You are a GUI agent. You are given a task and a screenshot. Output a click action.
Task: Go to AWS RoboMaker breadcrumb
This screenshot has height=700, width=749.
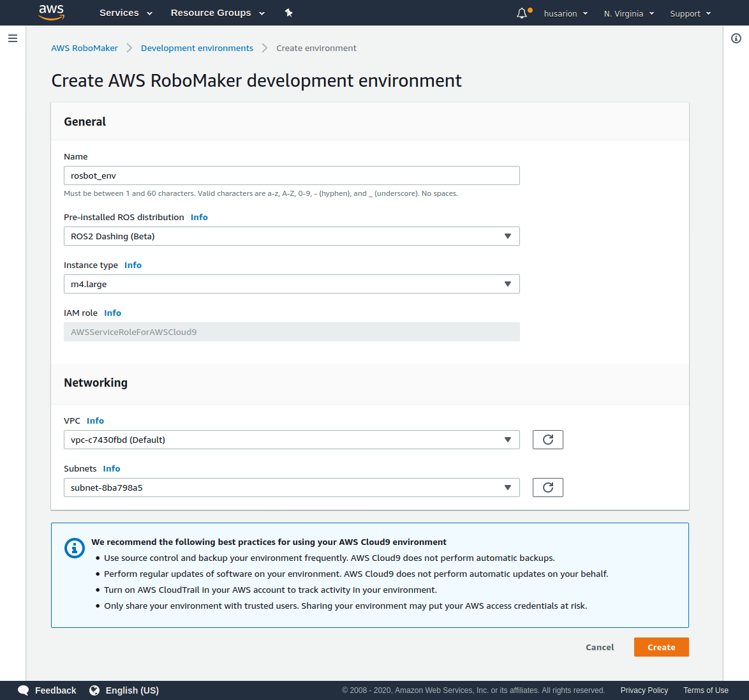[85, 48]
